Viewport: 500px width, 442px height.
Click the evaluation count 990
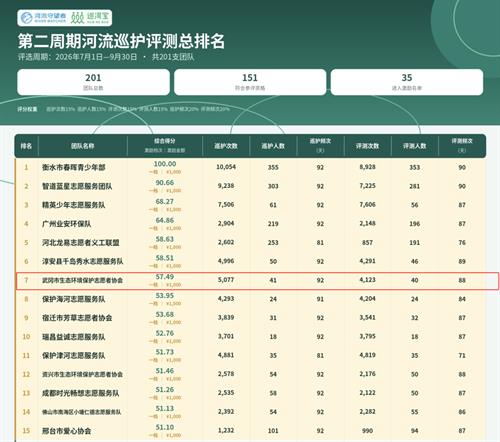tap(367, 431)
